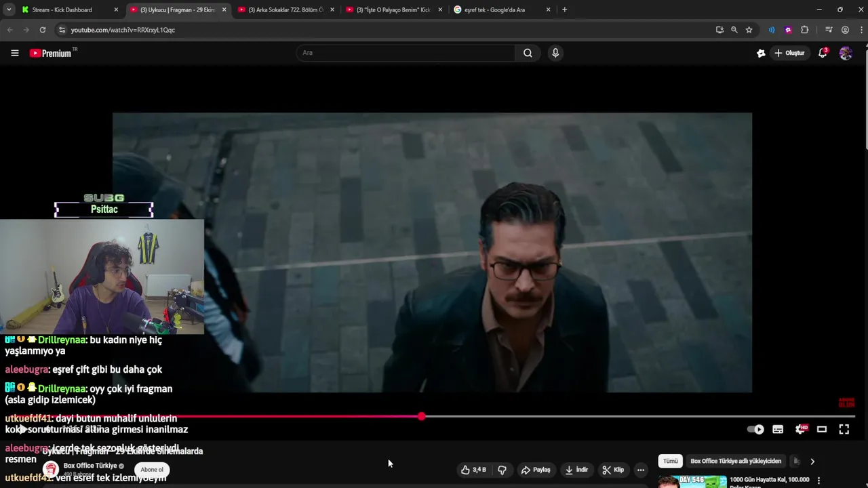Click the video player frame to pause
Image resolution: width=868 pixels, height=488 pixels.
[x=432, y=252]
